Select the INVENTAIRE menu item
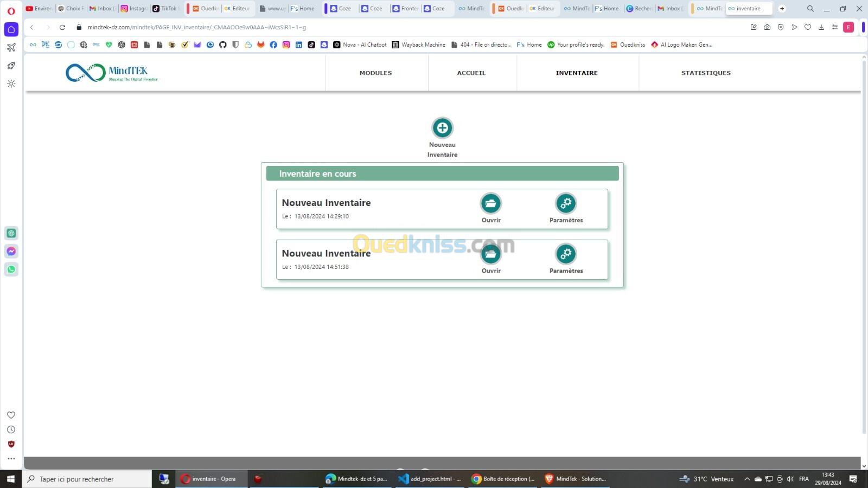Image resolution: width=868 pixels, height=488 pixels. click(x=577, y=73)
